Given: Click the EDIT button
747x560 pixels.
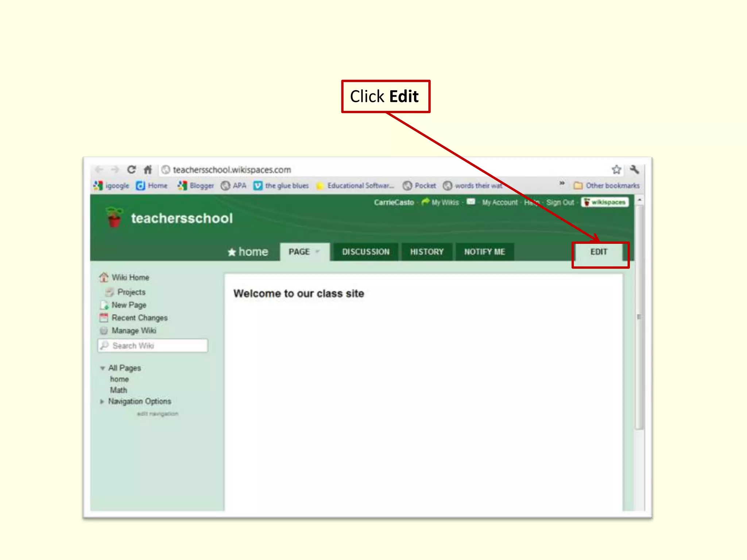Looking at the screenshot, I should tap(599, 252).
